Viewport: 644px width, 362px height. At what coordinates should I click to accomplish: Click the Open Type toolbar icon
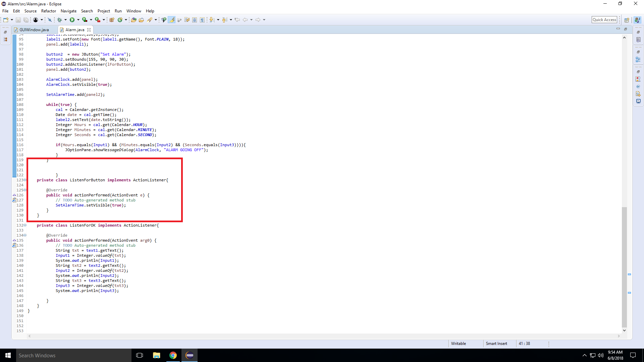133,20
